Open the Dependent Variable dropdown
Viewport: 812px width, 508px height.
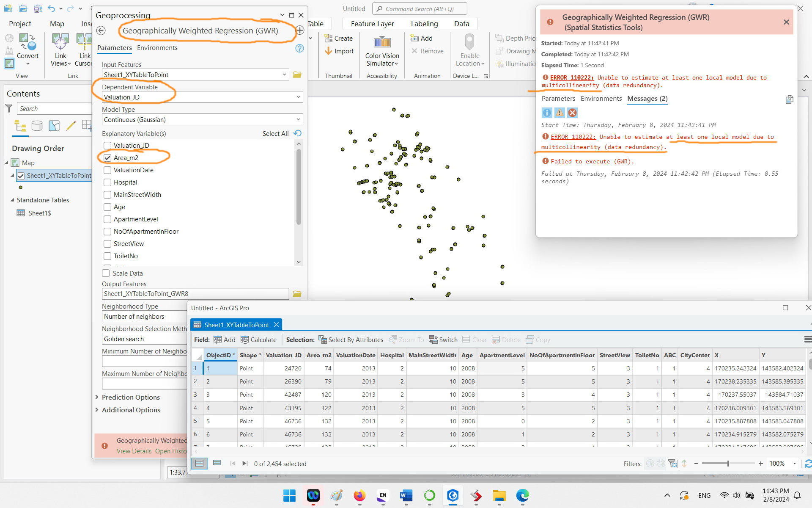[298, 97]
